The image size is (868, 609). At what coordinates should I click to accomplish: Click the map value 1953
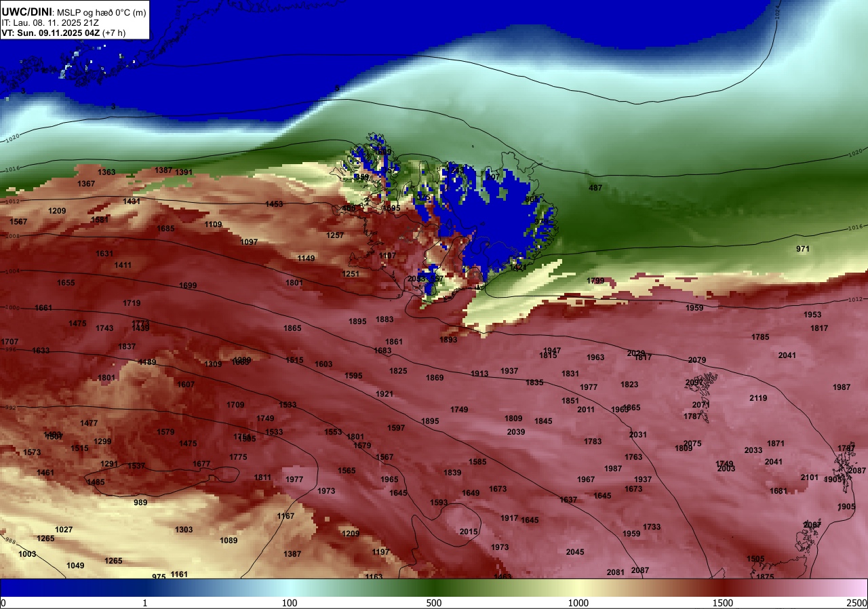pyautogui.click(x=812, y=315)
